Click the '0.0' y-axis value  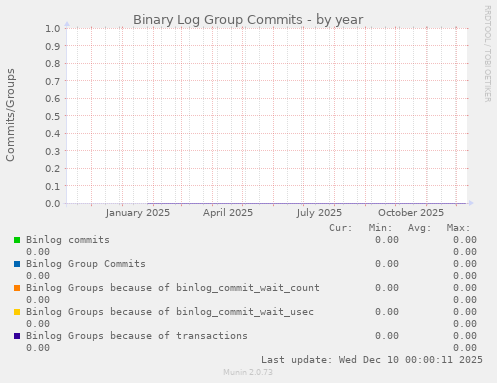(x=53, y=203)
